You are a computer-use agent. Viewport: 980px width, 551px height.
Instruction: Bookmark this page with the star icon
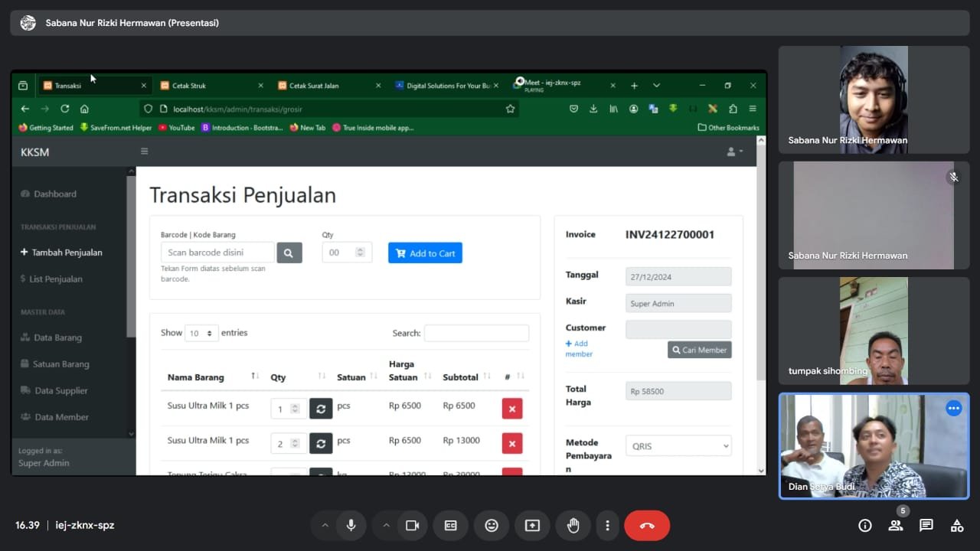pos(510,109)
